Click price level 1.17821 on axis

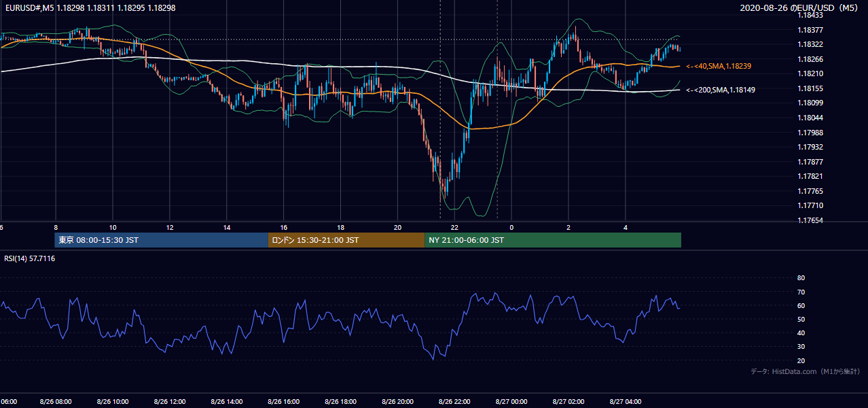[810, 176]
